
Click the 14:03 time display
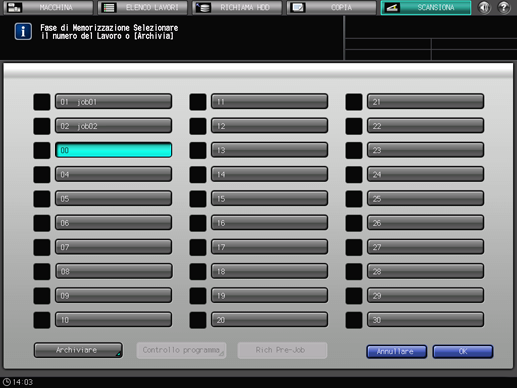tap(23, 382)
